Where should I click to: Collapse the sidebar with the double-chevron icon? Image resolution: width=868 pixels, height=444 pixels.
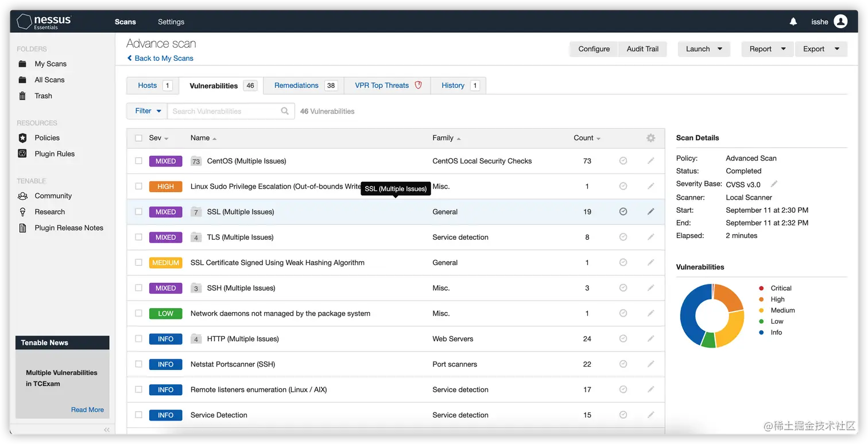[x=107, y=430]
